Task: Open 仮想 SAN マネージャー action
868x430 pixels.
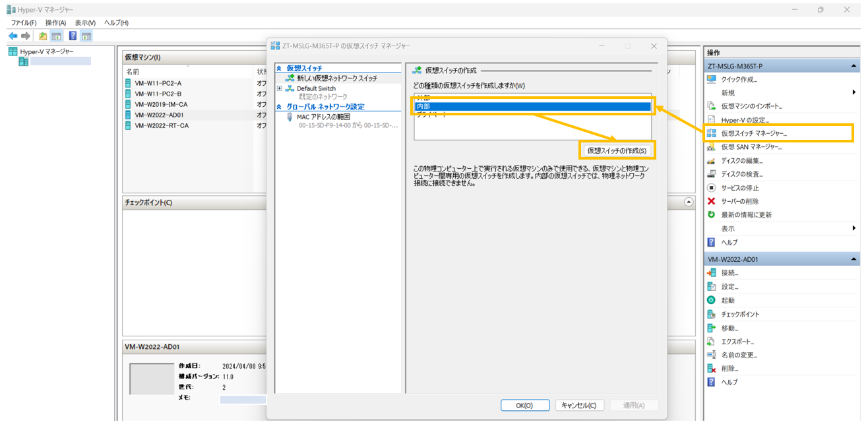Action: (751, 147)
